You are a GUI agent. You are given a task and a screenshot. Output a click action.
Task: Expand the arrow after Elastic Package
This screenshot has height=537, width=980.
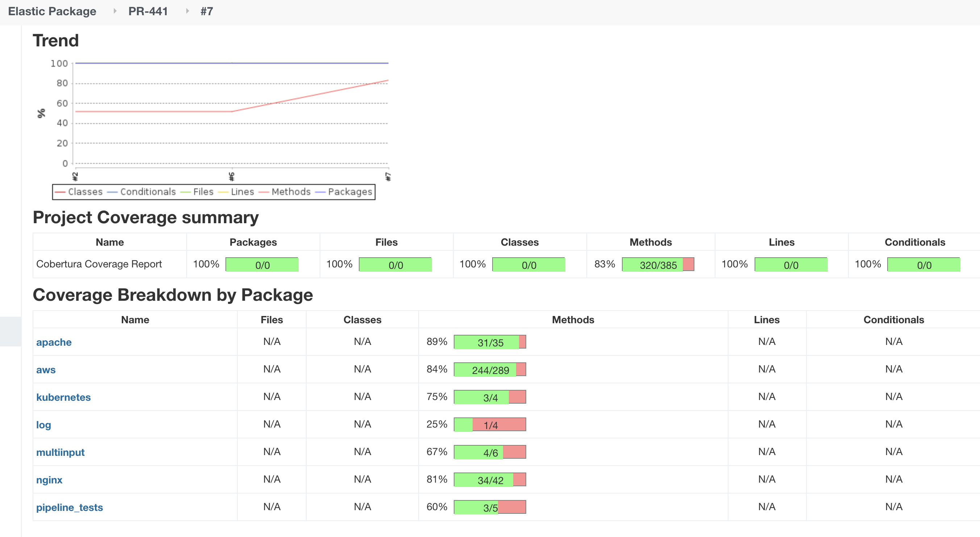115,11
